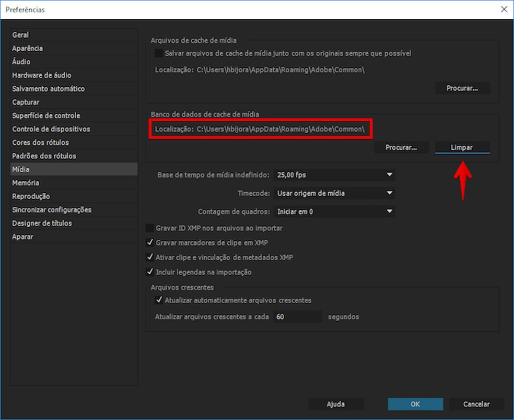Click the Banco de dados de cache label
The width and height of the screenshot is (514, 420).
(x=205, y=114)
